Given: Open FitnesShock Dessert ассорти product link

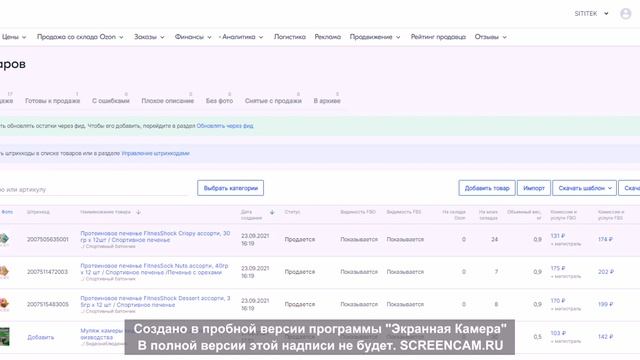Looking at the screenshot, I should pos(155,301).
